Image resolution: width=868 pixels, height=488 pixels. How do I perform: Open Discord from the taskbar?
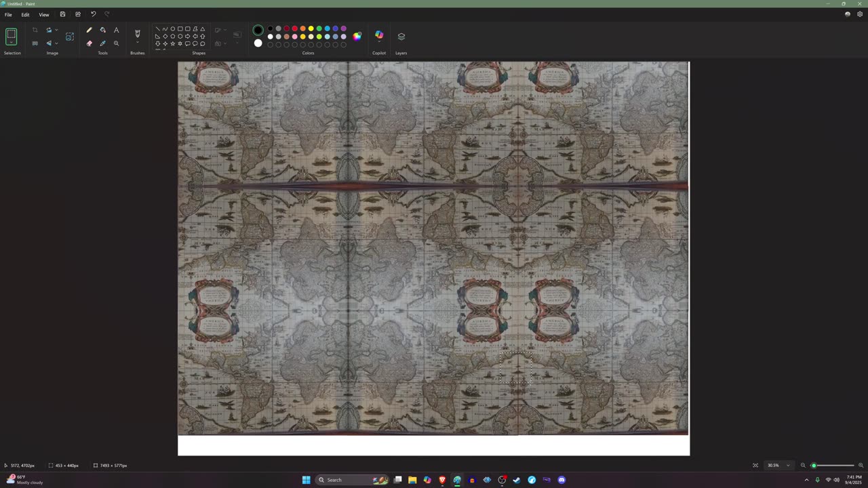[561, 480]
